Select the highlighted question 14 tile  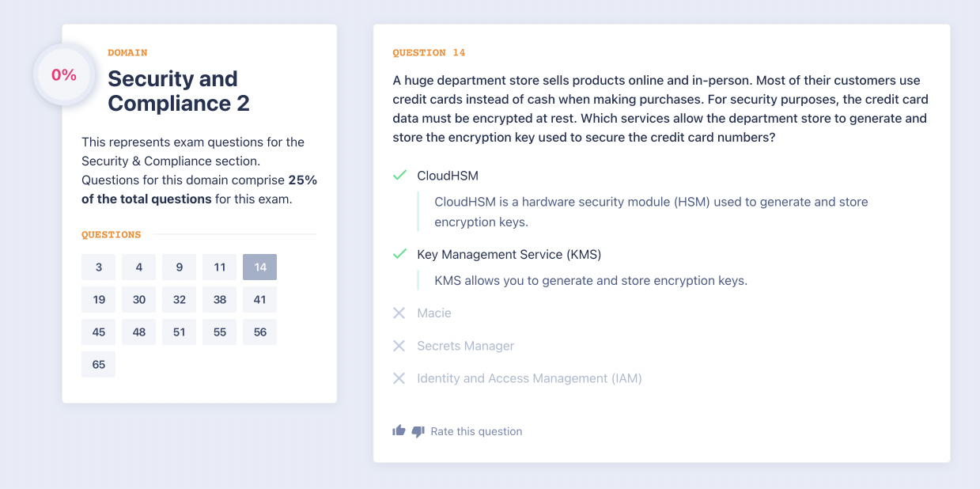(x=259, y=267)
